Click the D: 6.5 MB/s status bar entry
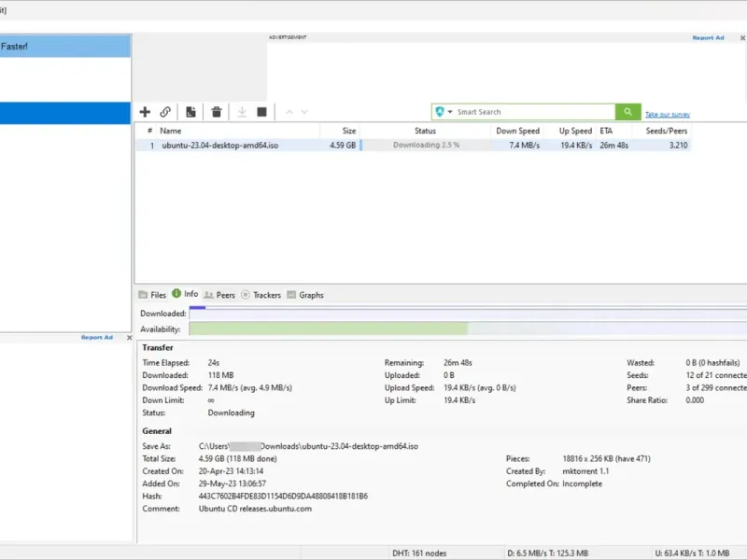The width and height of the screenshot is (747, 560). click(547, 553)
